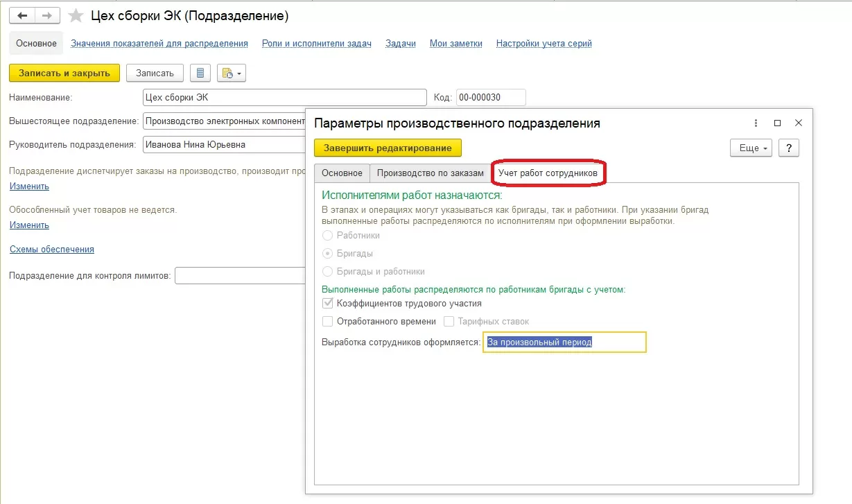This screenshot has width=852, height=504.
Task: Open the Схемы обеспечения link
Action: pyautogui.click(x=52, y=250)
